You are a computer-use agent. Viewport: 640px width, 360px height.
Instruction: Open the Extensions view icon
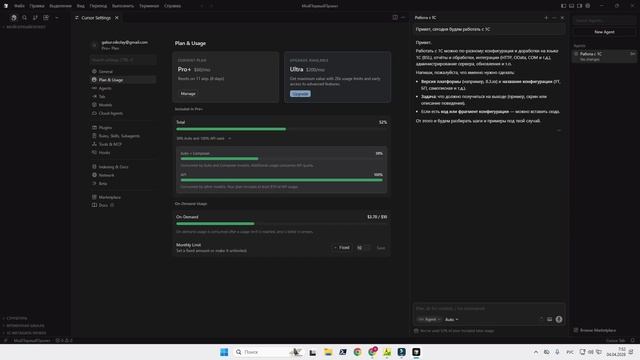tap(46, 18)
